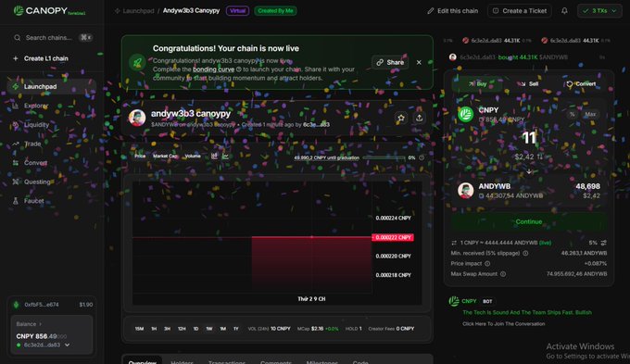Click info icon next to Price impact
This screenshot has width=630, height=364.
click(487, 264)
